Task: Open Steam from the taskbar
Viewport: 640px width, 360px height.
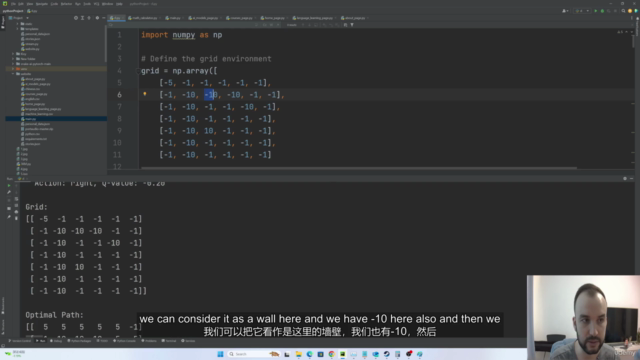Action: (387, 354)
